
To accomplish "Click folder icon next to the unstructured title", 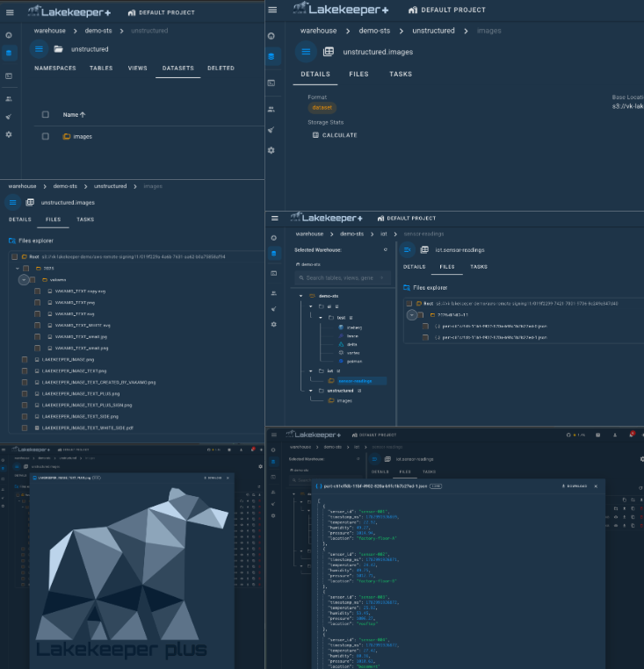I will [x=59, y=49].
